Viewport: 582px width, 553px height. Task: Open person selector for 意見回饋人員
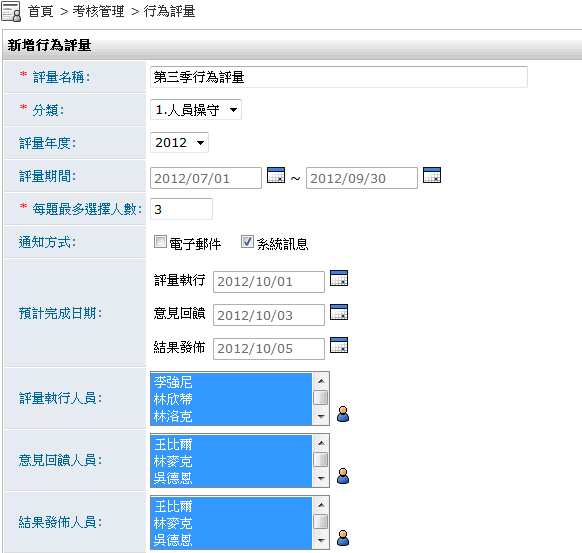pos(343,476)
